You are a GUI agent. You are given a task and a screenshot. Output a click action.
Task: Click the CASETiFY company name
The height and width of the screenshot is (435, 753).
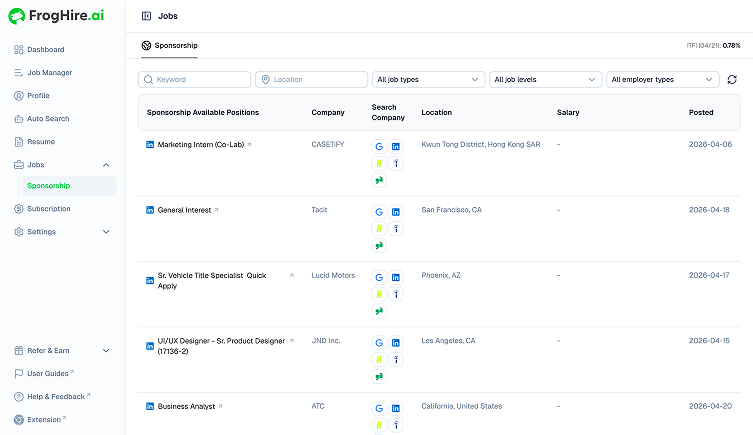(328, 145)
